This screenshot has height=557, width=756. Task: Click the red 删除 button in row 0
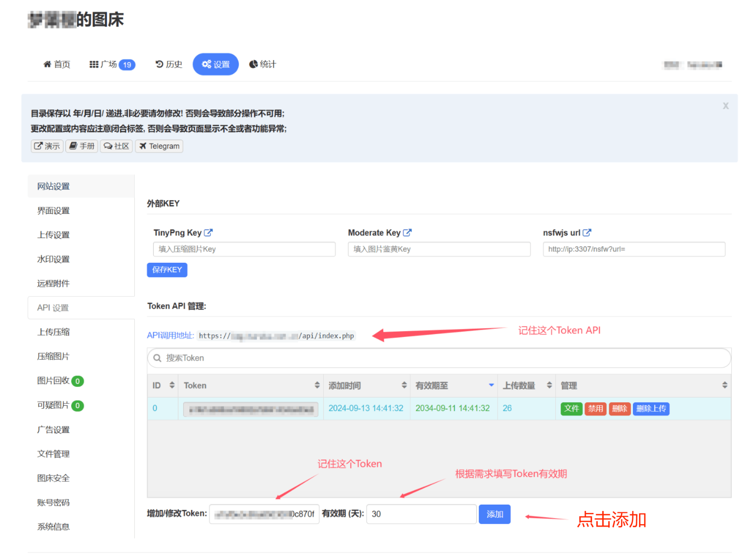[620, 409]
